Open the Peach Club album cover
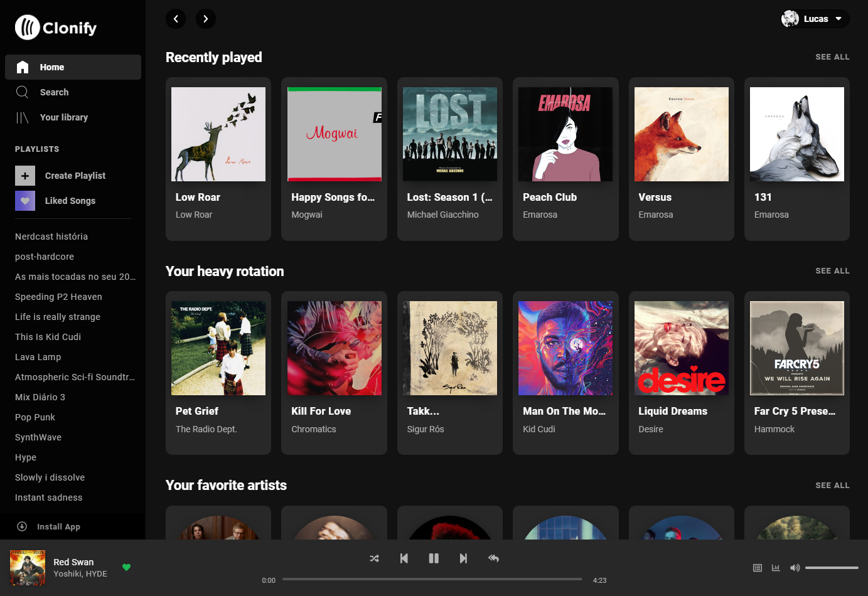The image size is (868, 596). pos(565,134)
